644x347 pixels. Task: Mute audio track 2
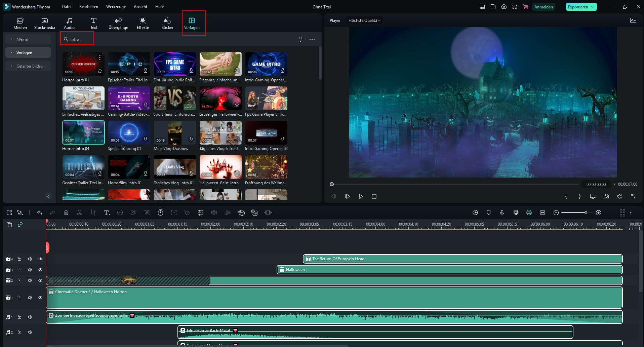click(x=30, y=332)
